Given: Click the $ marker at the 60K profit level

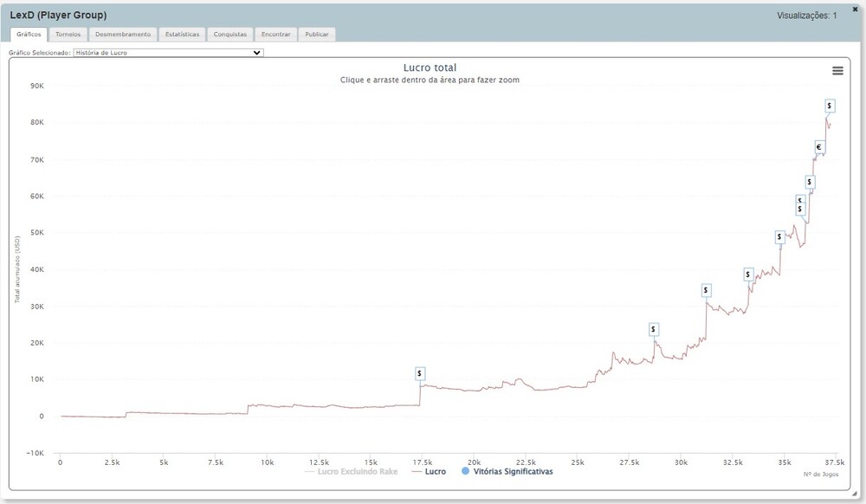Looking at the screenshot, I should click(810, 182).
